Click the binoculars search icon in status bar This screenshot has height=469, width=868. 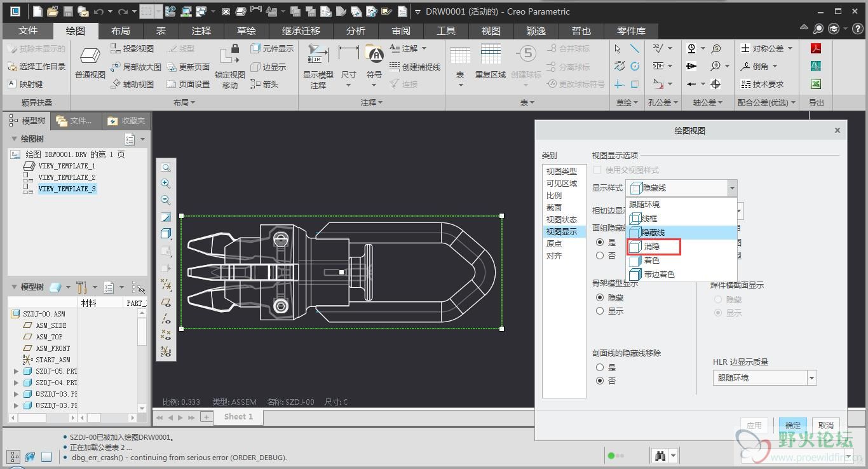pyautogui.click(x=660, y=456)
